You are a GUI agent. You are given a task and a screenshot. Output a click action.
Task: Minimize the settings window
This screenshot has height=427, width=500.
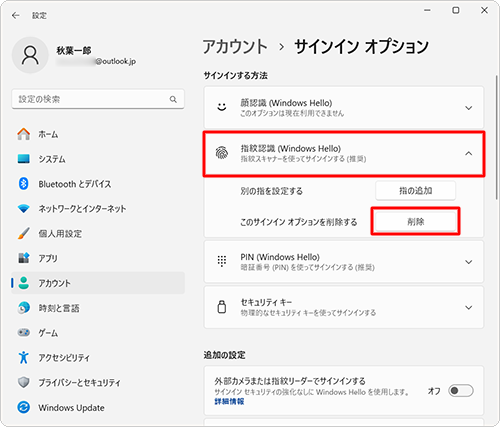(427, 10)
